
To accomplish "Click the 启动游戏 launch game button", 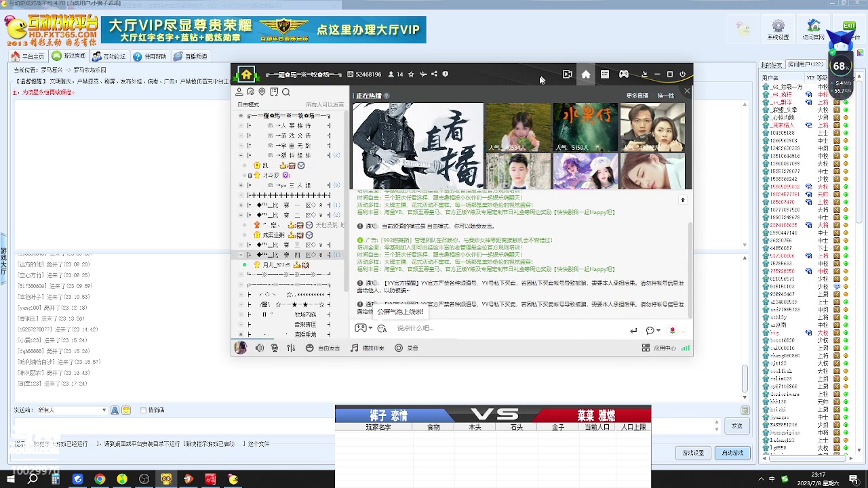I will 732,452.
